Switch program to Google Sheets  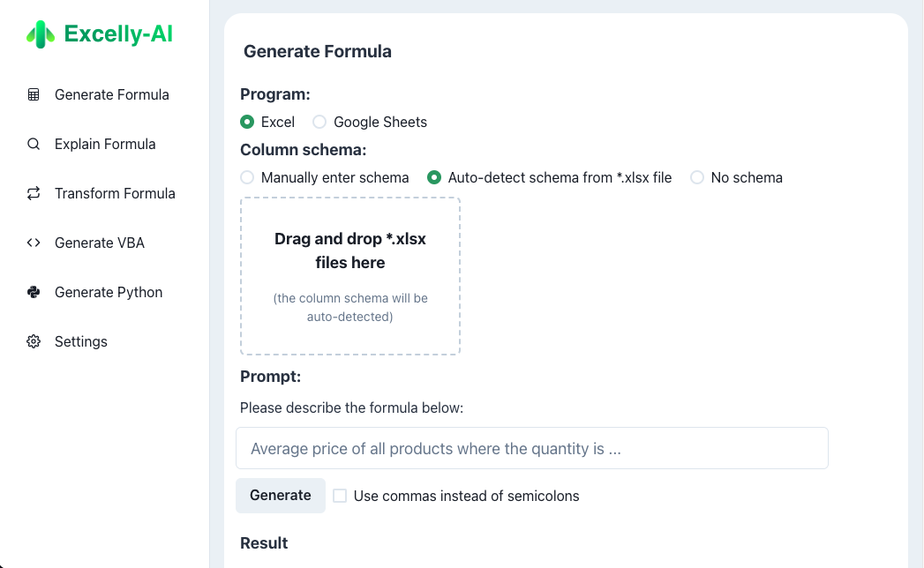(319, 122)
